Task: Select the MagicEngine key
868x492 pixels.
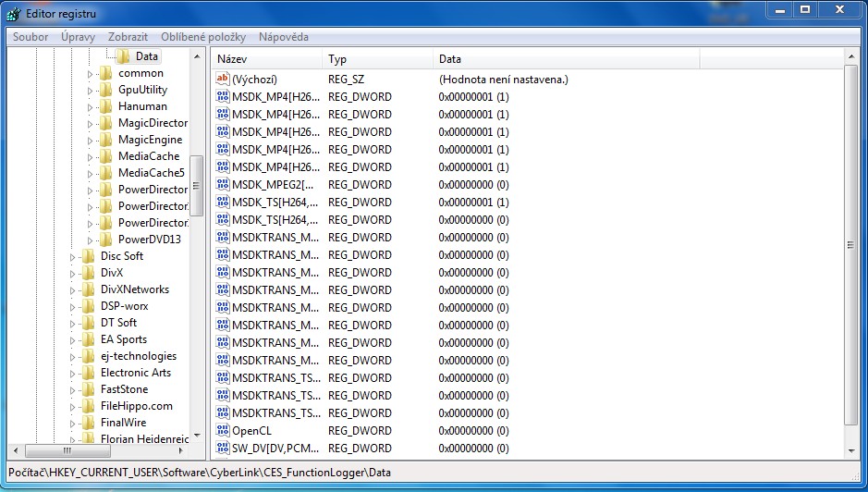Action: point(150,140)
